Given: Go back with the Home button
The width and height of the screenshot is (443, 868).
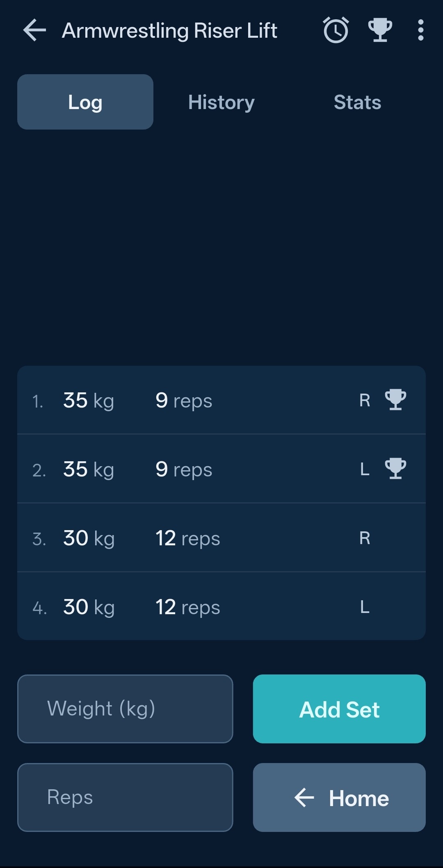Looking at the screenshot, I should 339,797.
